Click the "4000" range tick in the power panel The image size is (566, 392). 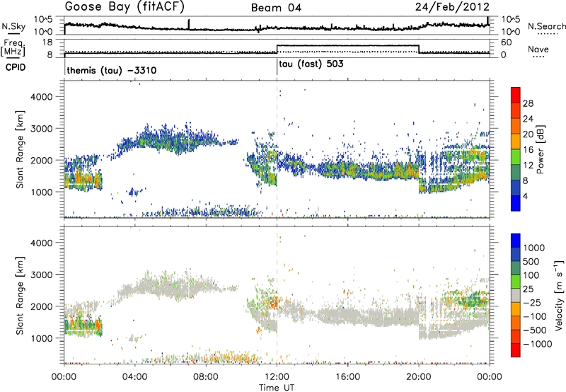pos(41,97)
